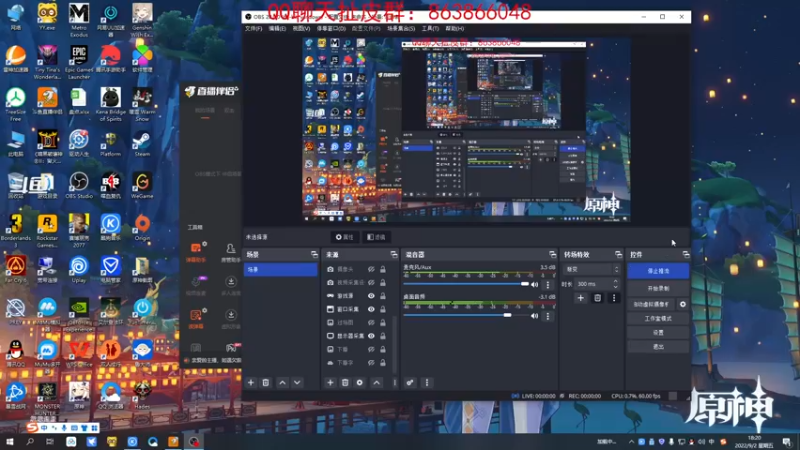Open the 编辑(E) menu in OBS

pyautogui.click(x=277, y=29)
